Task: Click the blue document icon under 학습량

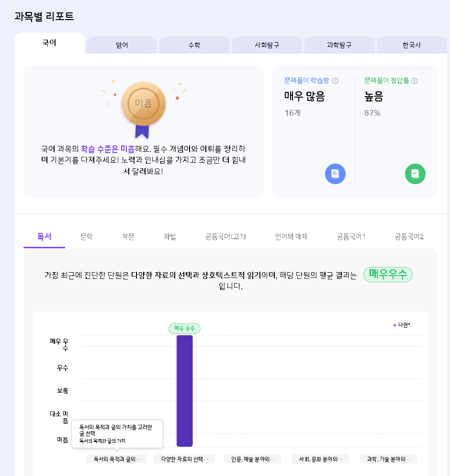Action: coord(335,174)
